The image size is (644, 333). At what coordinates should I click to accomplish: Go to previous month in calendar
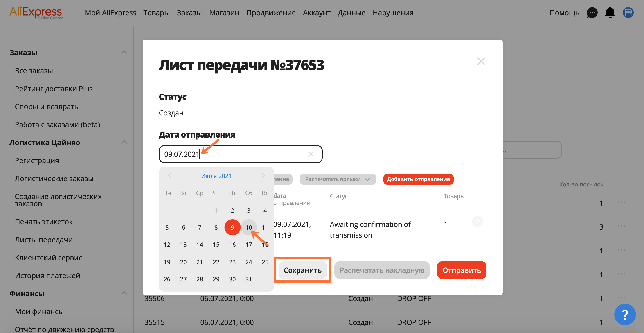[x=169, y=176]
